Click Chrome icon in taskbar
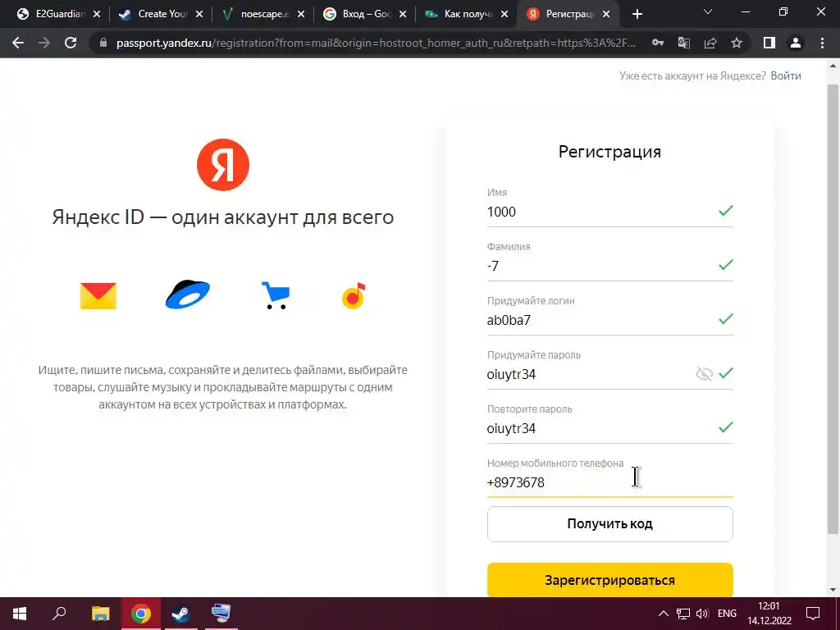This screenshot has height=630, width=840. point(140,614)
